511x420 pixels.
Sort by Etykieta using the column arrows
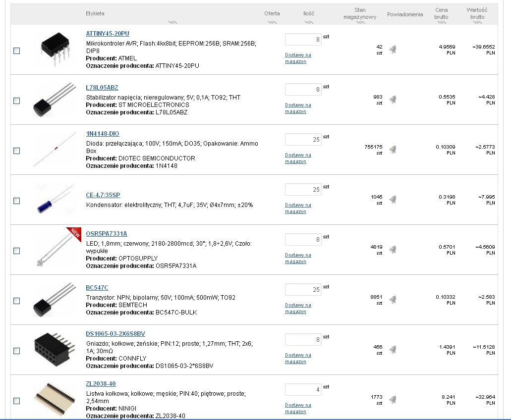(172, 22)
